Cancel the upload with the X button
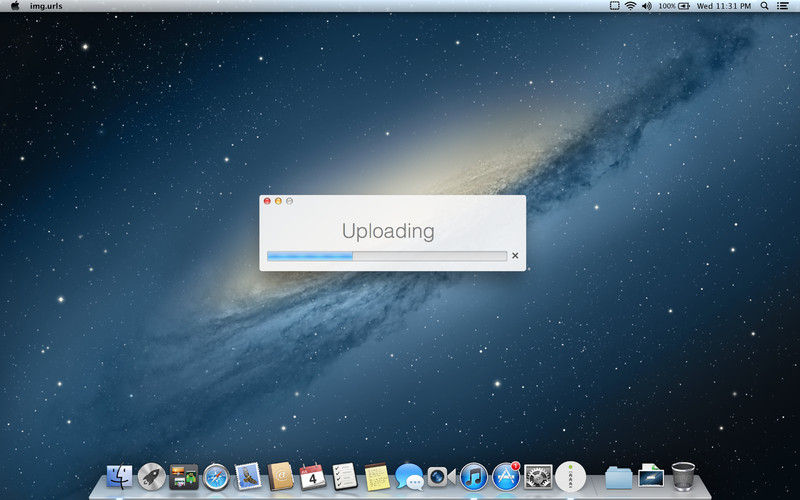The width and height of the screenshot is (800, 500). point(515,256)
